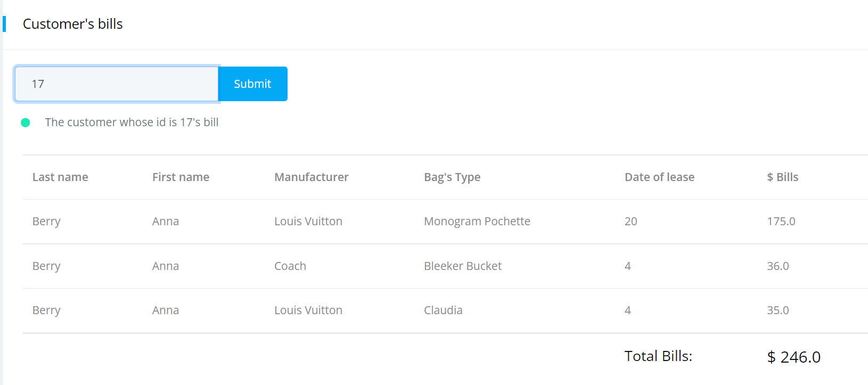
Task: Select the Claudia bag type cell
Action: pos(443,310)
